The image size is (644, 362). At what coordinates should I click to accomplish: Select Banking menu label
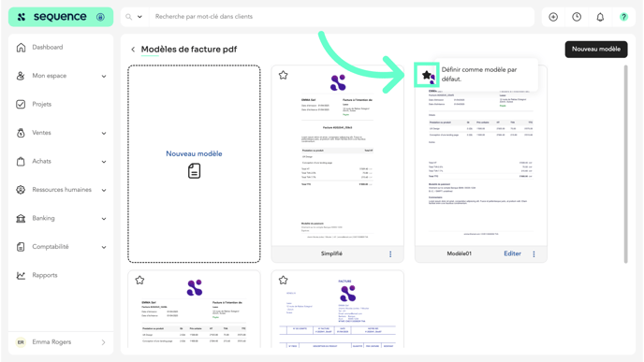pos(43,218)
